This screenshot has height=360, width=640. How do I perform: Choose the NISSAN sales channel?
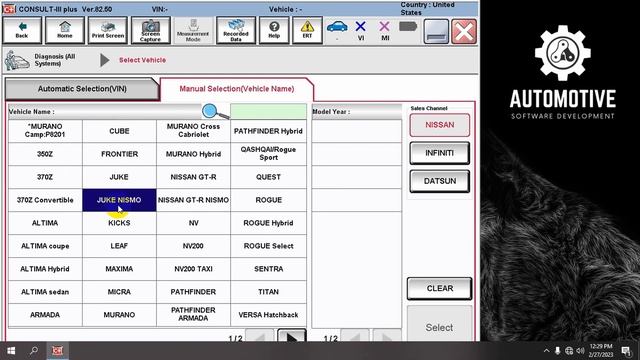pyautogui.click(x=440, y=125)
